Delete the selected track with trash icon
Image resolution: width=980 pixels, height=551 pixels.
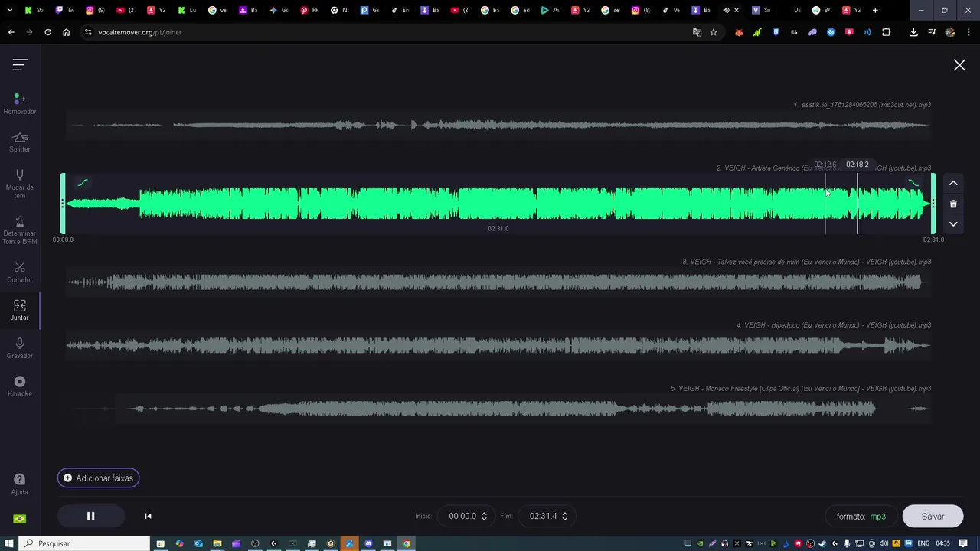tap(953, 204)
